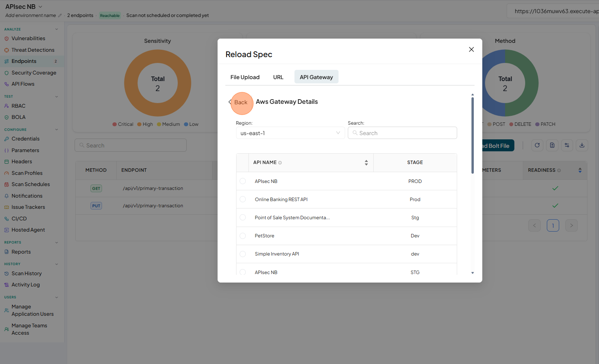
Task: Switch to File Upload tab
Action: click(x=245, y=77)
